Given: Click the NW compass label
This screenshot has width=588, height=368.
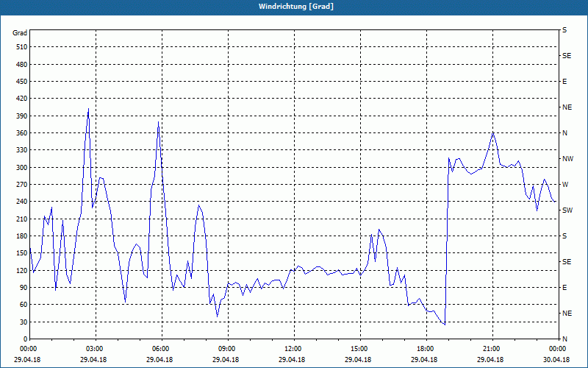Looking at the screenshot, I should click(567, 159).
